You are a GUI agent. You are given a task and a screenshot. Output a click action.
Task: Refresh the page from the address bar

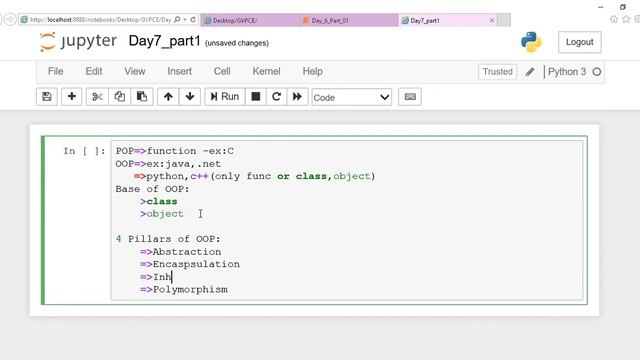[193, 20]
